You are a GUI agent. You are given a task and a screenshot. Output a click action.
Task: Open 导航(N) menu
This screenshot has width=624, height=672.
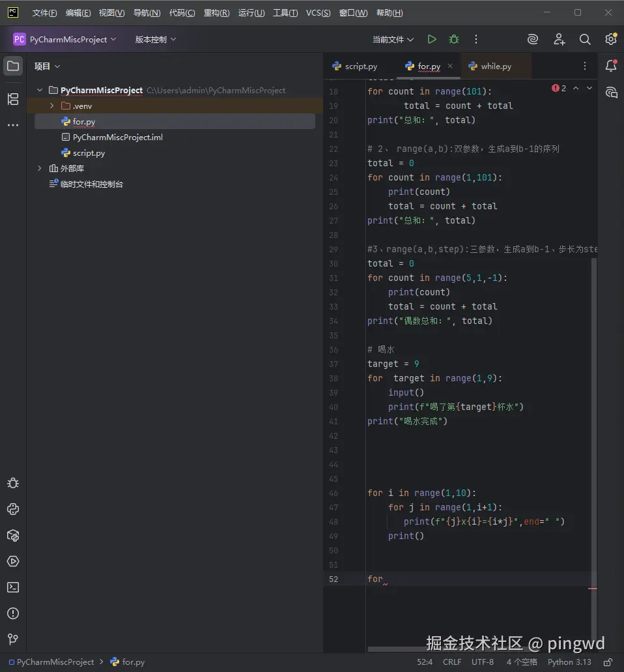pos(147,13)
